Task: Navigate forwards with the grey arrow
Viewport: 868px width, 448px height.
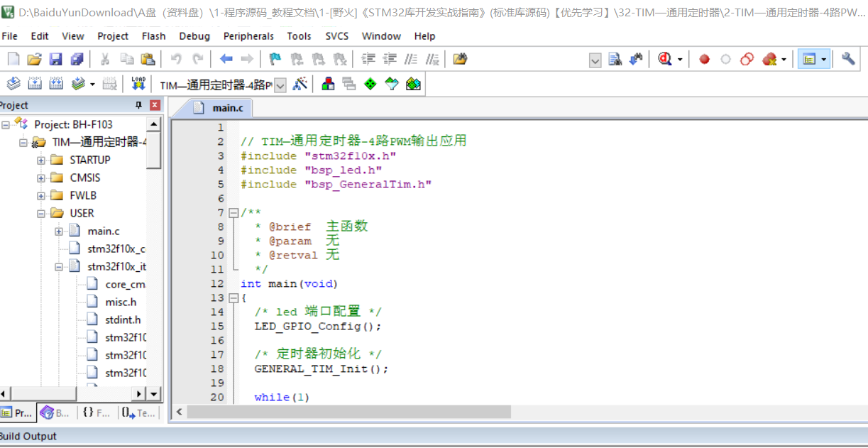Action: [x=247, y=60]
